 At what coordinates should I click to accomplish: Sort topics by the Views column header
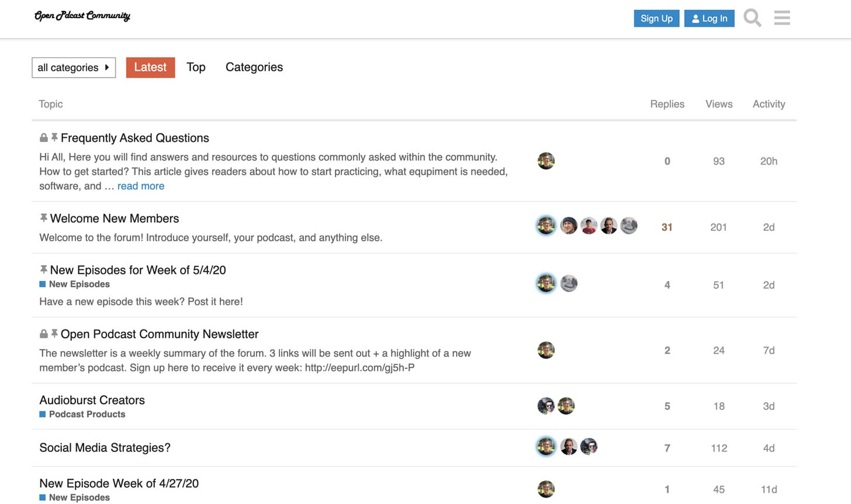719,104
